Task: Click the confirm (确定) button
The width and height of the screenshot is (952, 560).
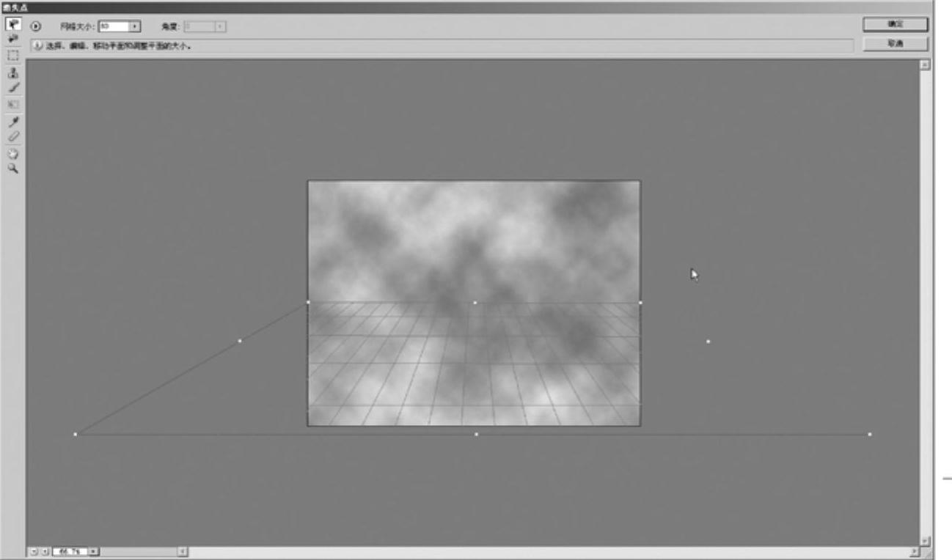Action: point(895,24)
